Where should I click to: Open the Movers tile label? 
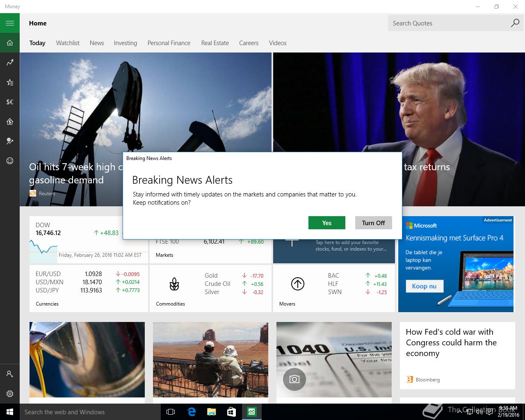[287, 304]
